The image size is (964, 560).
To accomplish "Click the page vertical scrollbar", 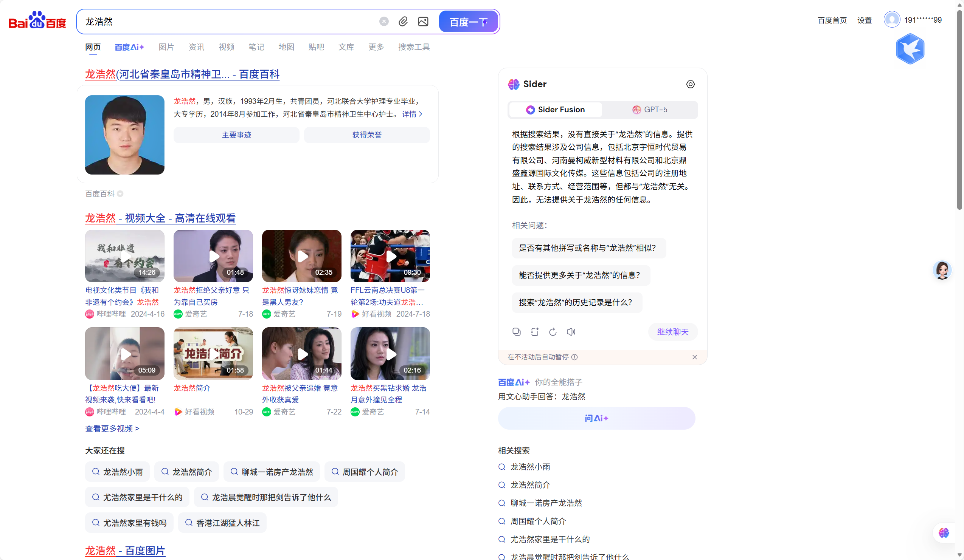I will (x=959, y=111).
